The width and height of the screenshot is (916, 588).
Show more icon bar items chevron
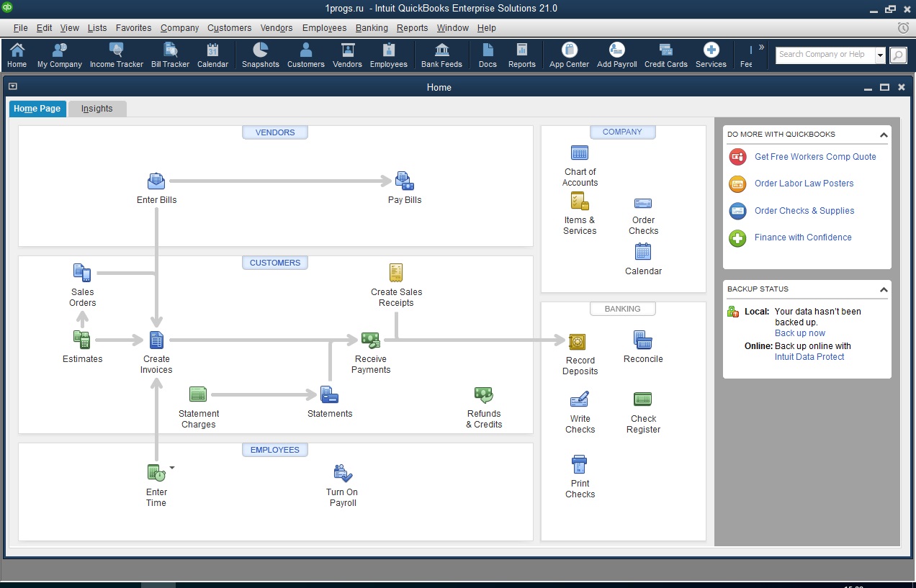click(761, 48)
